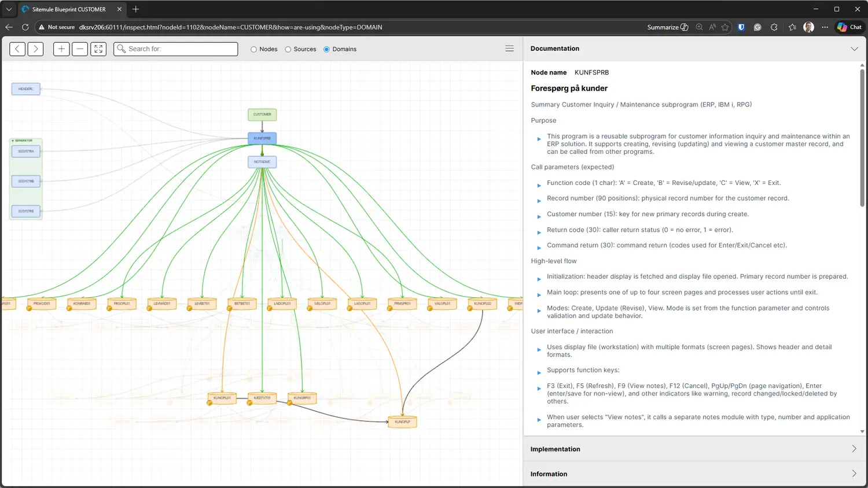Zoom in using the plus button
The height and width of the screenshot is (488, 868).
tap(61, 49)
